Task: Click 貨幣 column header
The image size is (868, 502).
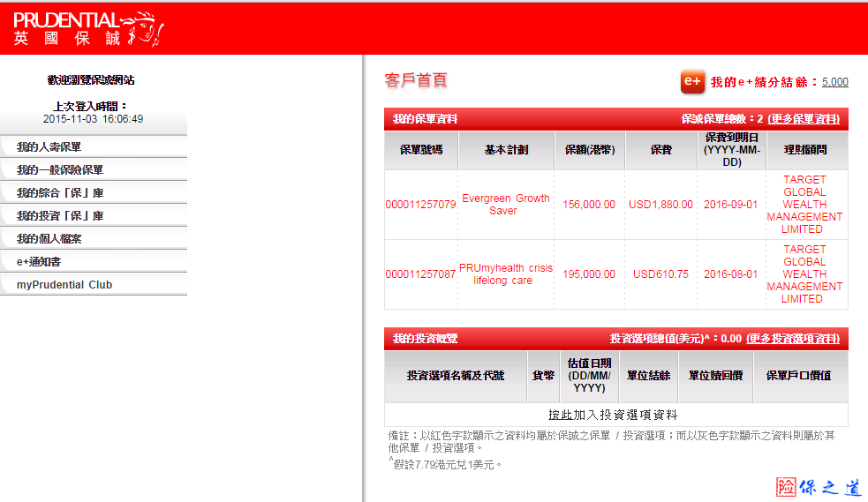Action: (543, 376)
